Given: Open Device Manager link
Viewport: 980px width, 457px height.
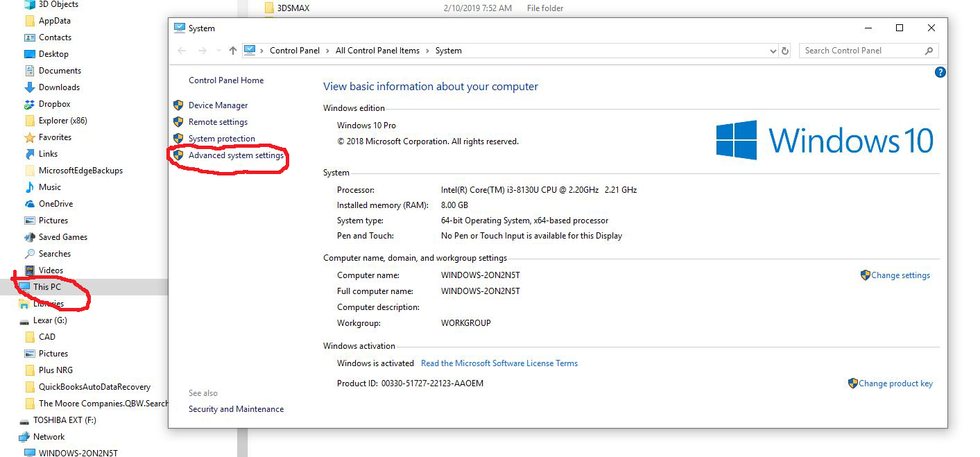Looking at the screenshot, I should 218,105.
